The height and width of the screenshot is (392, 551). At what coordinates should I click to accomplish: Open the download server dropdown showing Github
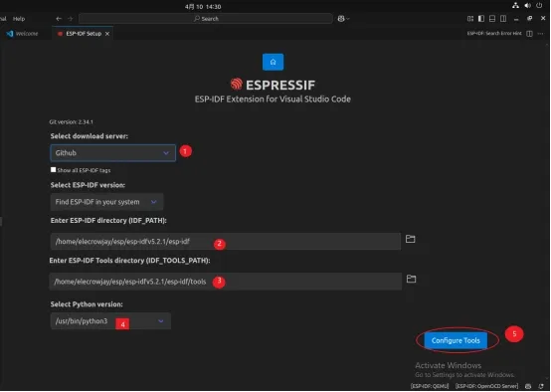coord(112,153)
